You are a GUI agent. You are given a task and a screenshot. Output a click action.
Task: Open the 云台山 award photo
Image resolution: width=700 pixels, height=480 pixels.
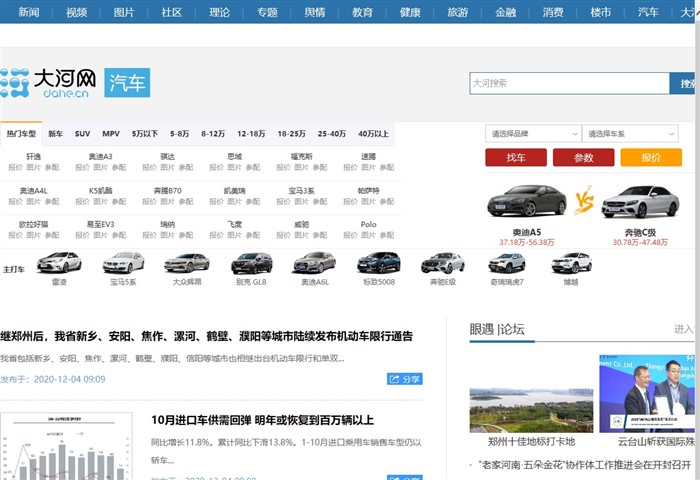[647, 393]
